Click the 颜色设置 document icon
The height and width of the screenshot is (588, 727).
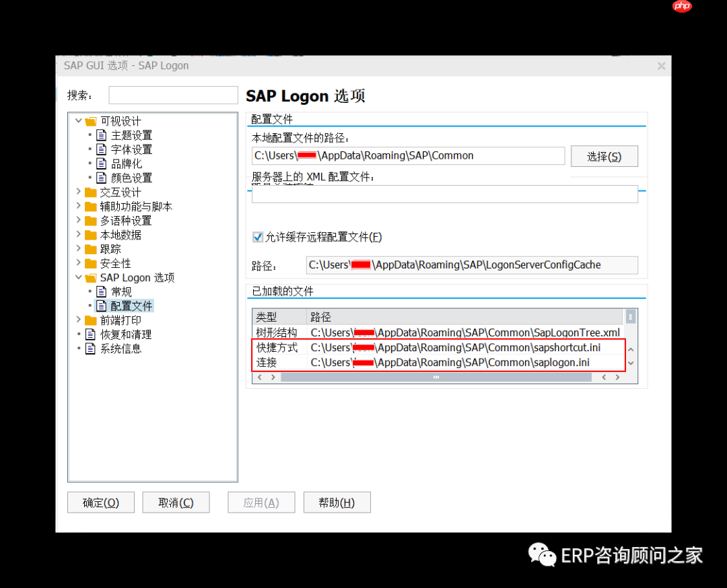coord(102,178)
